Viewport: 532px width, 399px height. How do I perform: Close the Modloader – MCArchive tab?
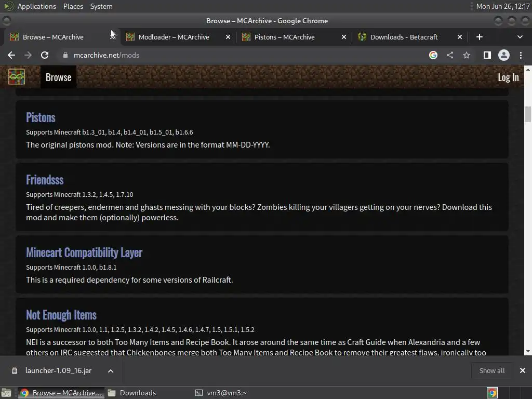click(x=228, y=37)
